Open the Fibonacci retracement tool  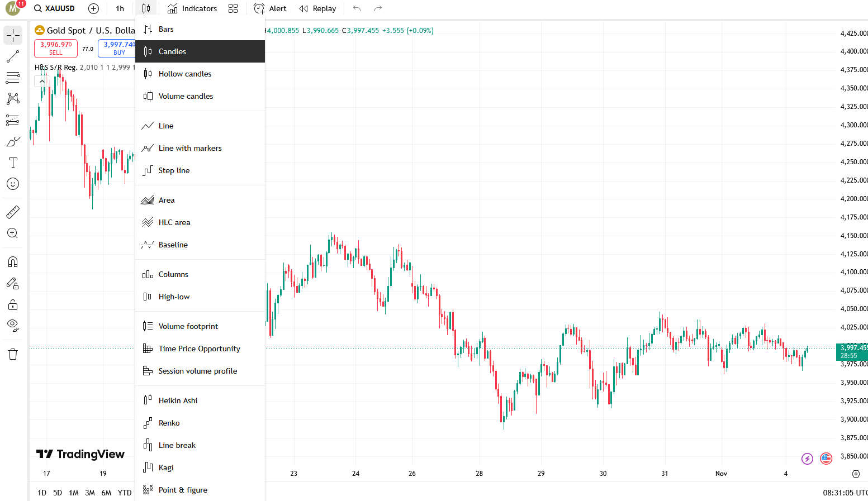(13, 78)
